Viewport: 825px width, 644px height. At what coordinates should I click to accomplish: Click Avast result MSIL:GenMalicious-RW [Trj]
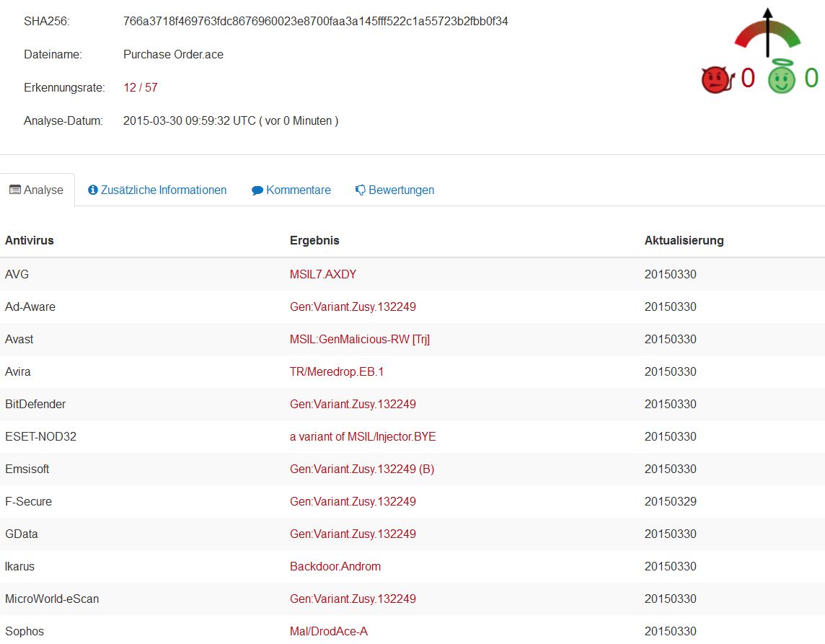pyautogui.click(x=360, y=340)
